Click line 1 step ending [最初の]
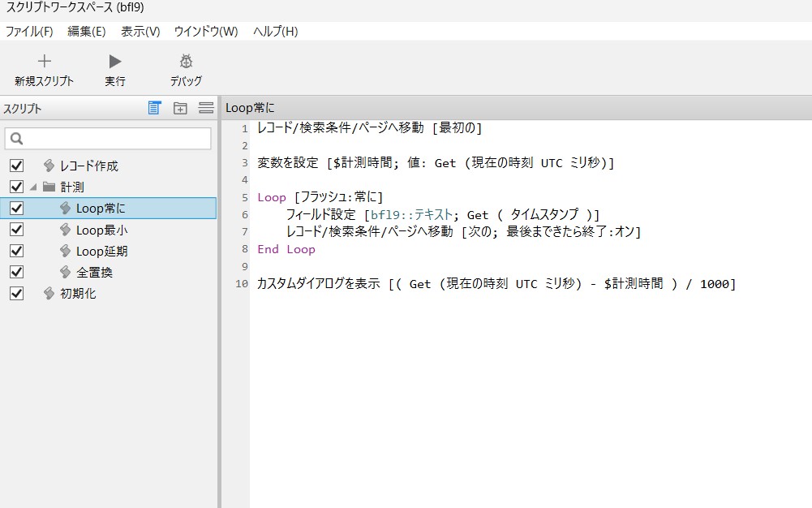The width and height of the screenshot is (812, 508). 370,128
